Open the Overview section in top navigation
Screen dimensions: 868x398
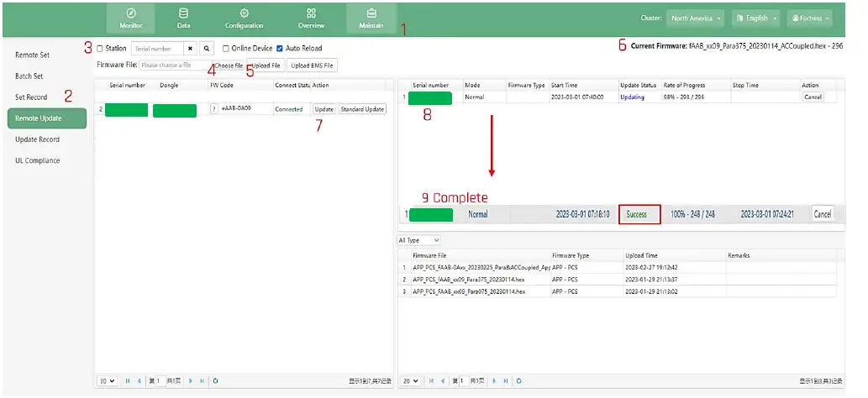(311, 18)
